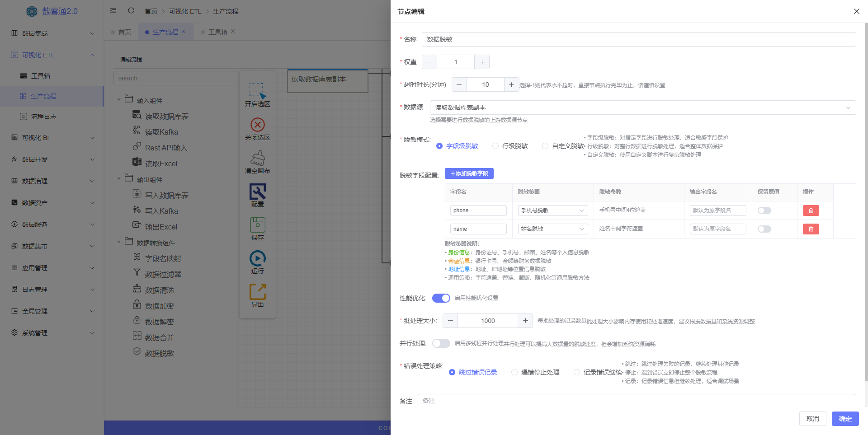
Task: Click the 开启选区 selection tool icon
Action: pos(257,91)
